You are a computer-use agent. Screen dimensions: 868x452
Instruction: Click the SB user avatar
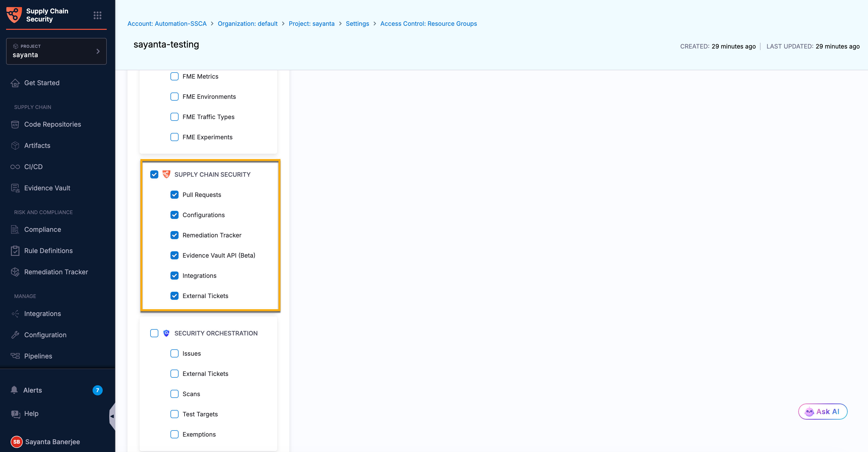point(16,442)
